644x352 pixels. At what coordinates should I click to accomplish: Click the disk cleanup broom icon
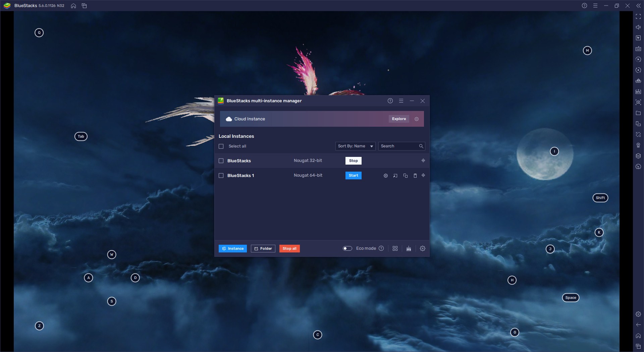409,248
